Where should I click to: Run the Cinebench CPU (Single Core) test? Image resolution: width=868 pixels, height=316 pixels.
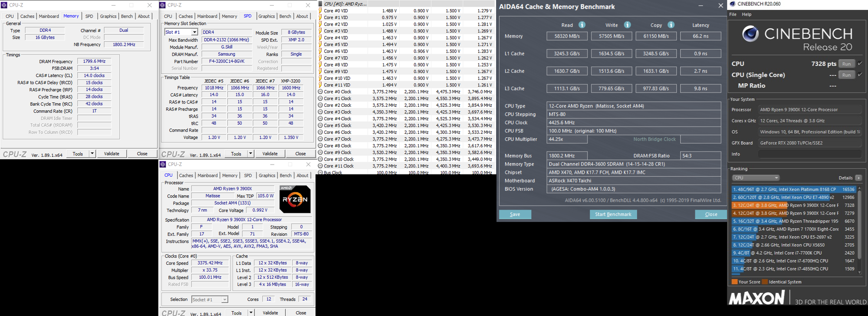point(846,75)
